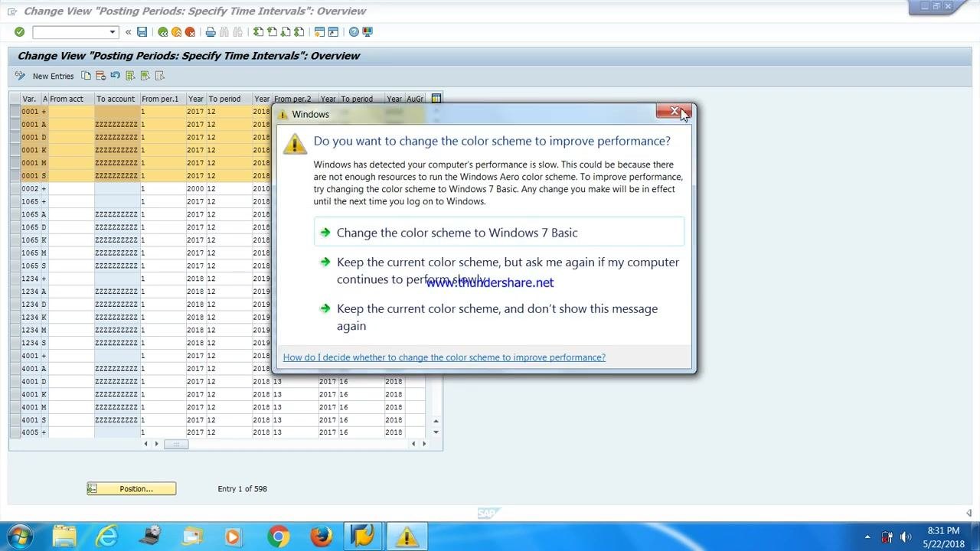Open the How do I decide help link
This screenshot has width=980, height=551.
pos(444,357)
